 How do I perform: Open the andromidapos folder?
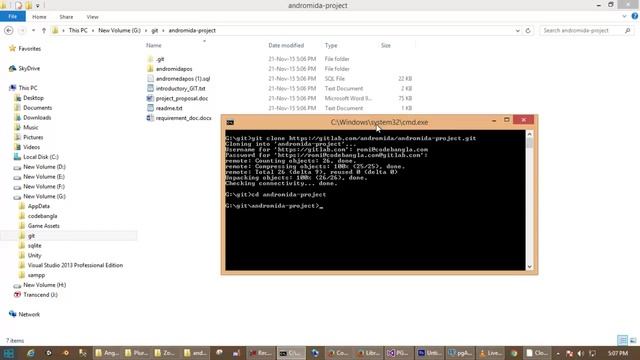(x=174, y=69)
